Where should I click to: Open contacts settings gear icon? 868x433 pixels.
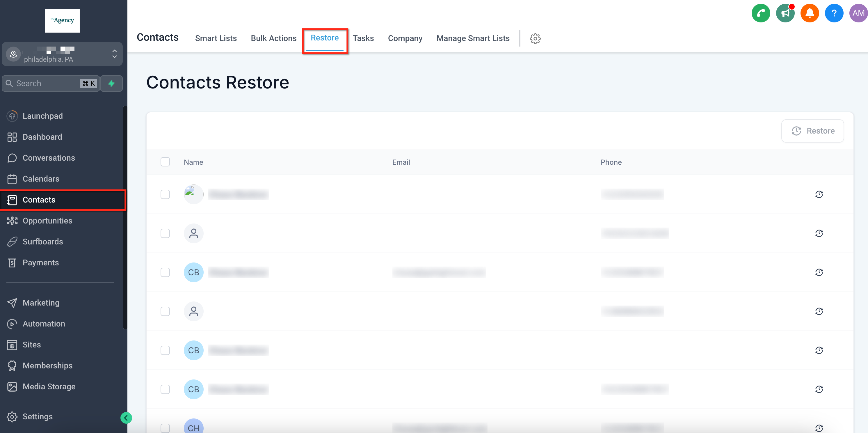(x=535, y=38)
